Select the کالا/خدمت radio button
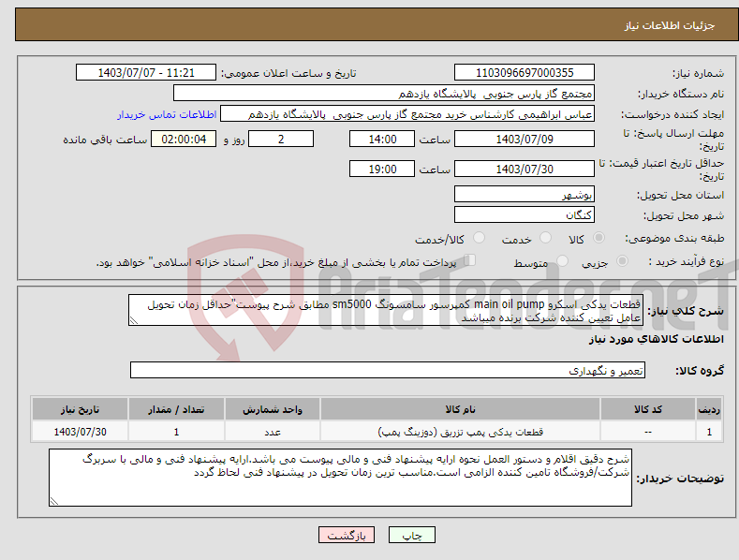The width and height of the screenshot is (739, 560). (x=479, y=238)
